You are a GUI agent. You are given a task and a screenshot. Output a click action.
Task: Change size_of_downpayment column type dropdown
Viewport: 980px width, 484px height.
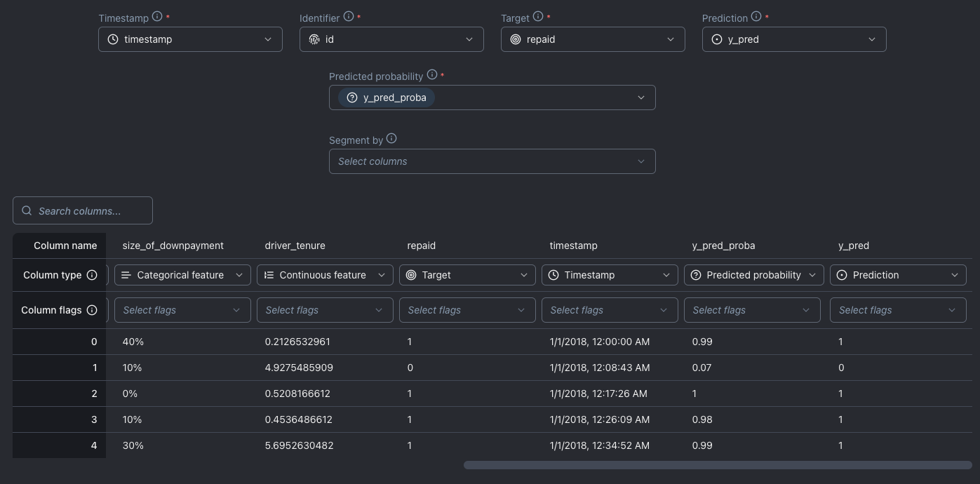point(182,275)
